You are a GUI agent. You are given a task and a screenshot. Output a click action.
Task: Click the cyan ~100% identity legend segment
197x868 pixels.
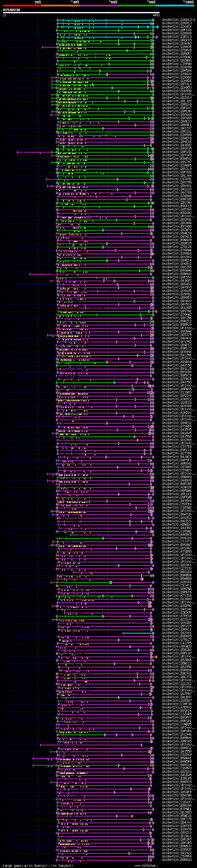click(x=175, y=6)
